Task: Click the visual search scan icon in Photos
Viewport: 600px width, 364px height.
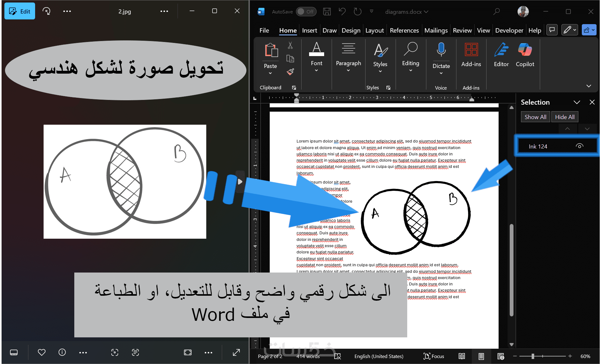Action: [x=115, y=352]
